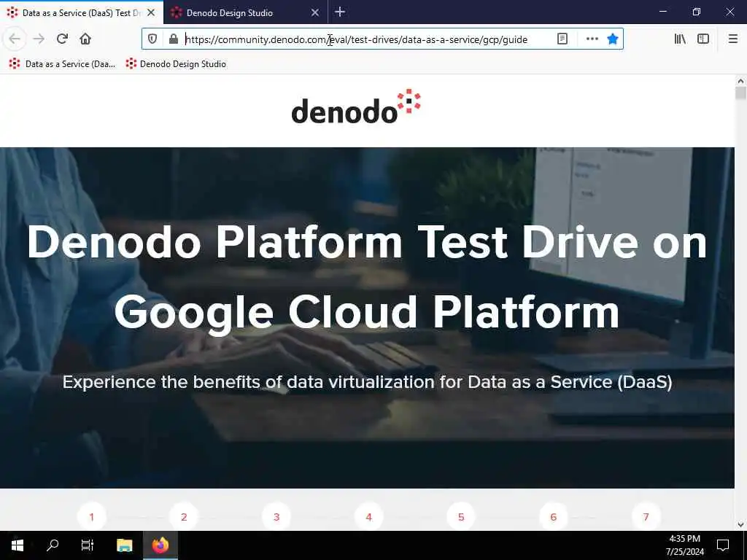Jump to guide step 3
Screen dimensions: 747x560
coord(276,517)
